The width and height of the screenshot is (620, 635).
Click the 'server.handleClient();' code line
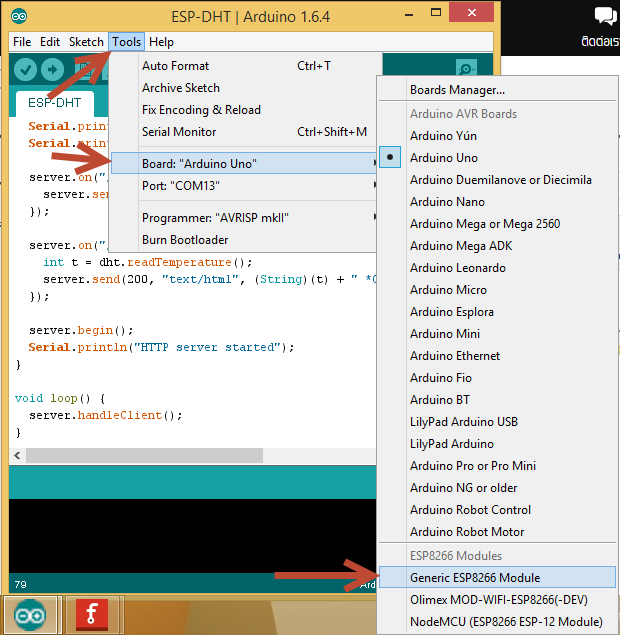(106, 415)
